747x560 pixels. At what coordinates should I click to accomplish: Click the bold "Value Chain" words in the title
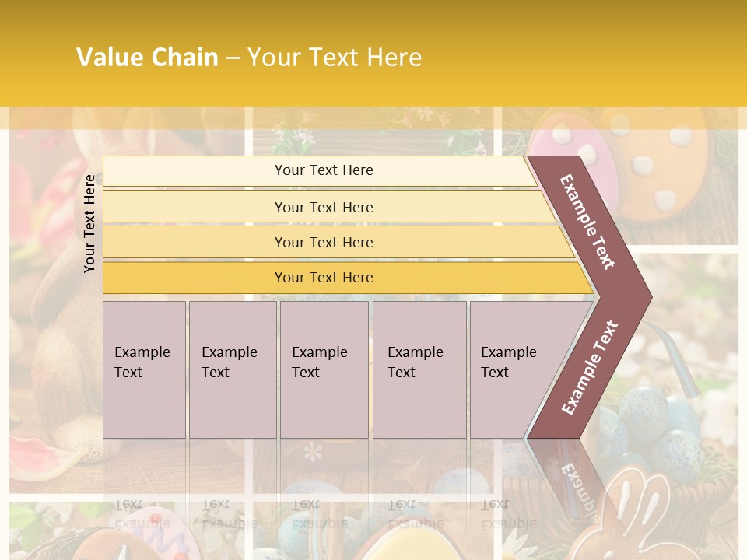click(147, 58)
